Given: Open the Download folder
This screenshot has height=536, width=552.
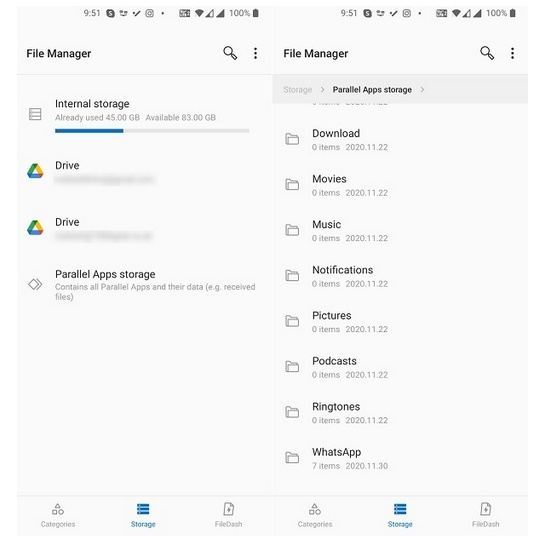Looking at the screenshot, I should [400, 139].
